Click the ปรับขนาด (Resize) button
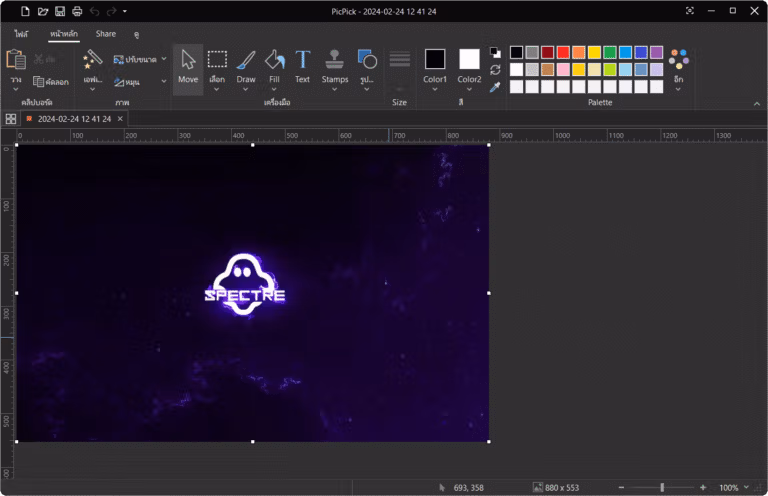Screen dimensions: 768x496 pos(135,59)
